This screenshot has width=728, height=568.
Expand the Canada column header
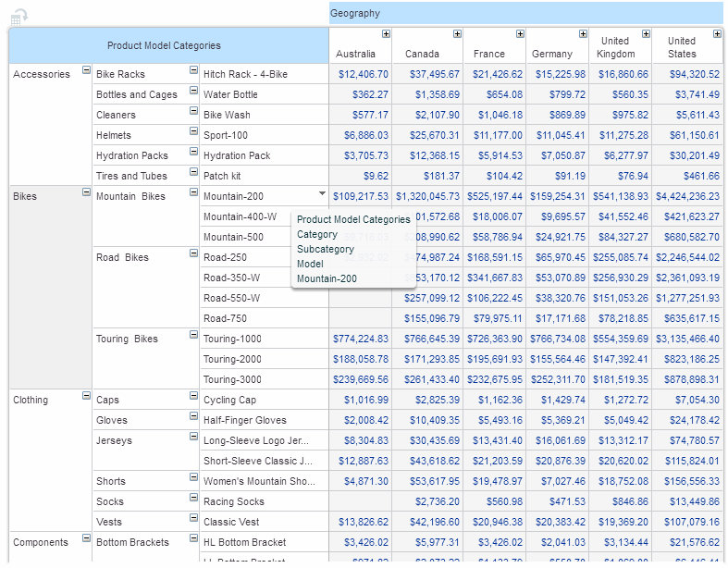click(x=457, y=34)
